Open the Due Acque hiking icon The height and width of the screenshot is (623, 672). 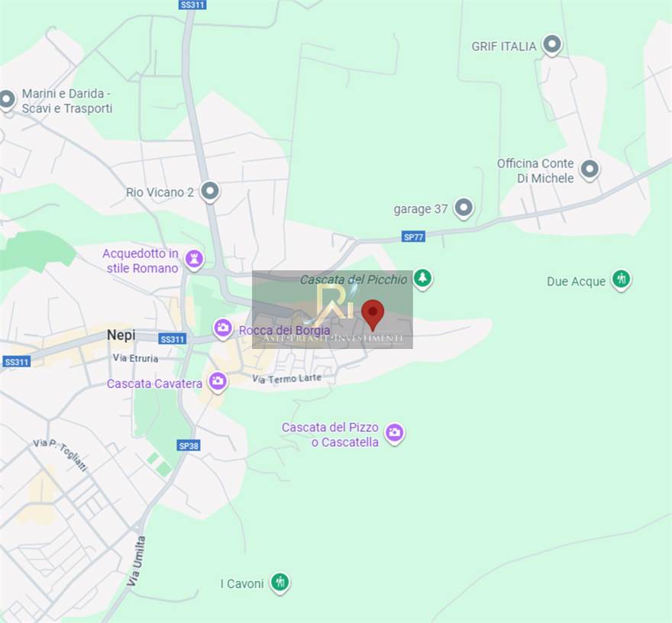(622, 280)
